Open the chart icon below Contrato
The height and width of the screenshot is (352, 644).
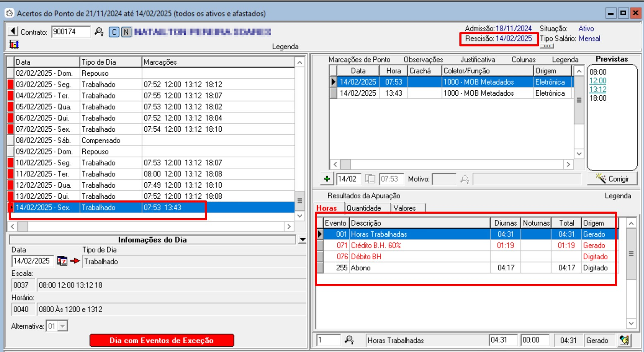(14, 44)
